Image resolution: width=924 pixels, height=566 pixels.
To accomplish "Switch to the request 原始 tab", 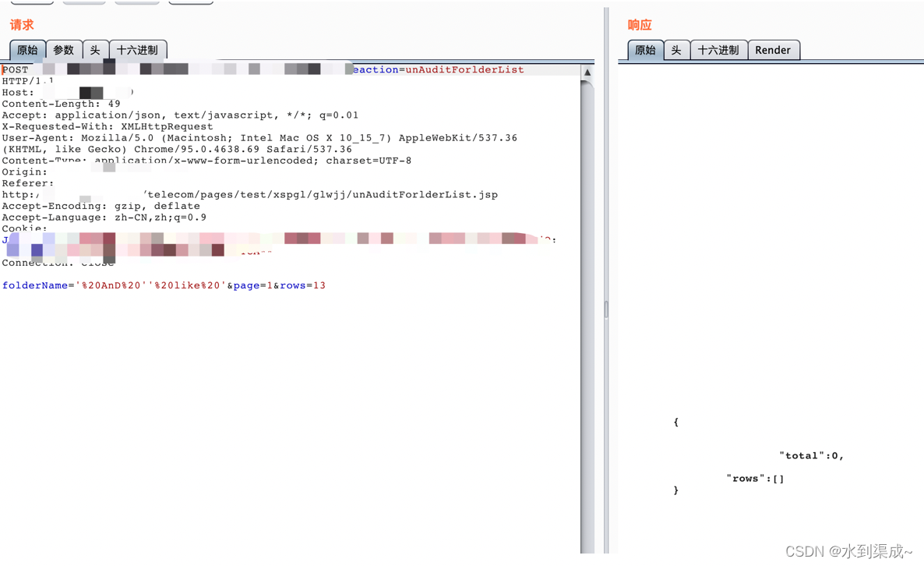I will click(27, 50).
